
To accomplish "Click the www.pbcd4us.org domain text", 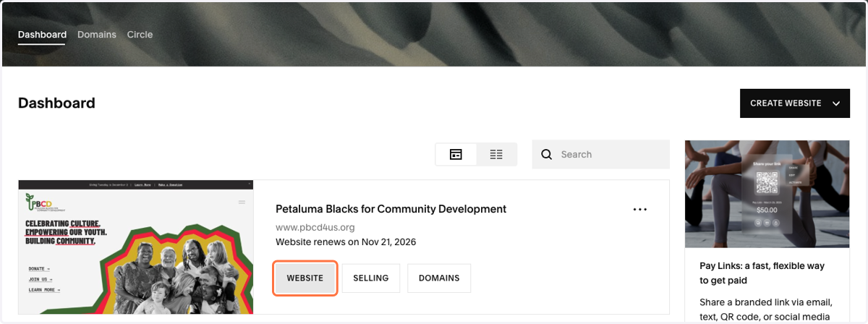I will click(315, 227).
